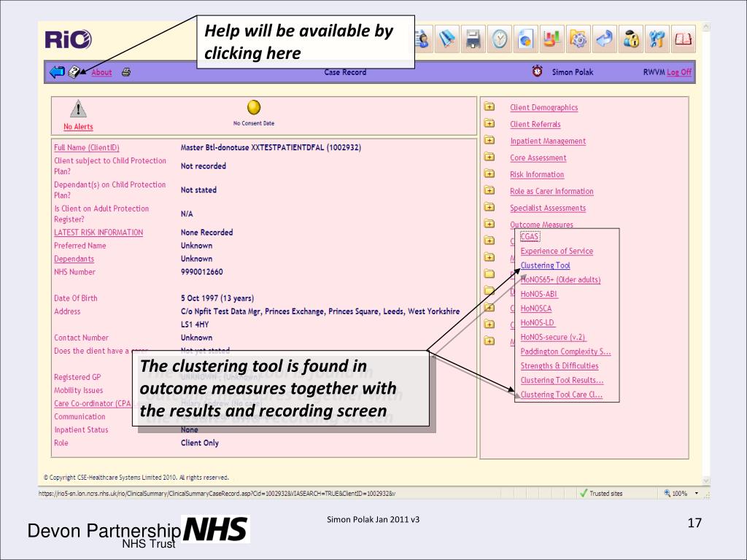Screen dimensions: 747x560
Task: Open the blue books toolbar icon
Action: tap(447, 39)
